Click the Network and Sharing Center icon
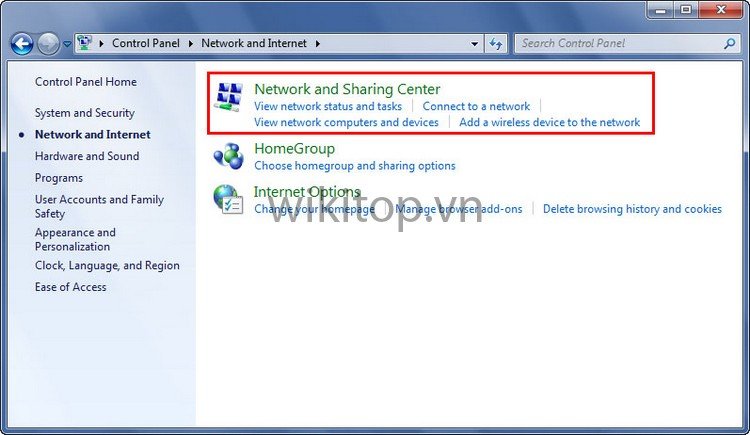Image resolution: width=750 pixels, height=435 pixels. pos(230,98)
